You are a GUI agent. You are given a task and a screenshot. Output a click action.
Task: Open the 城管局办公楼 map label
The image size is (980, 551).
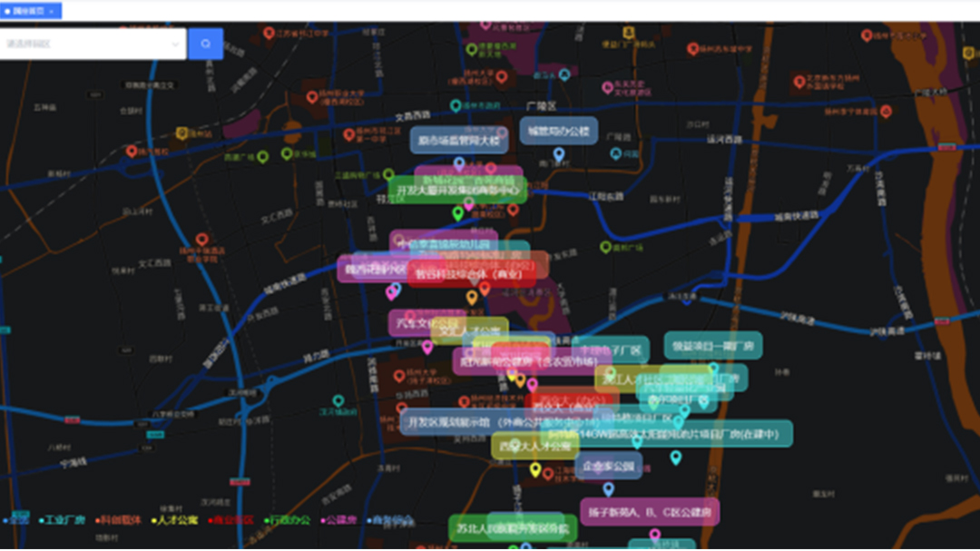(559, 131)
